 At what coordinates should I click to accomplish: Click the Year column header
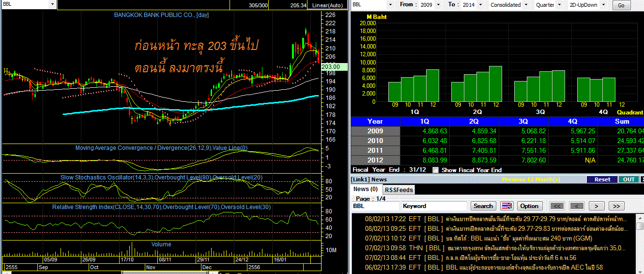click(375, 121)
